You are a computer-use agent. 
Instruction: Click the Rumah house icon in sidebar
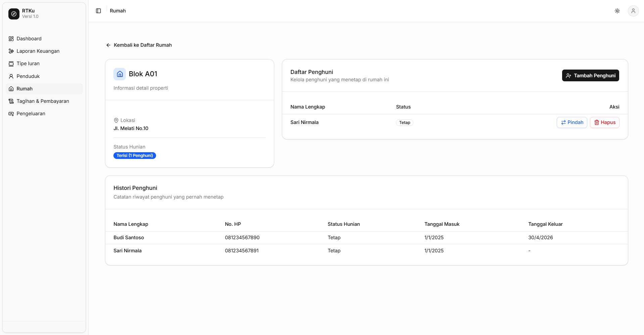(11, 89)
